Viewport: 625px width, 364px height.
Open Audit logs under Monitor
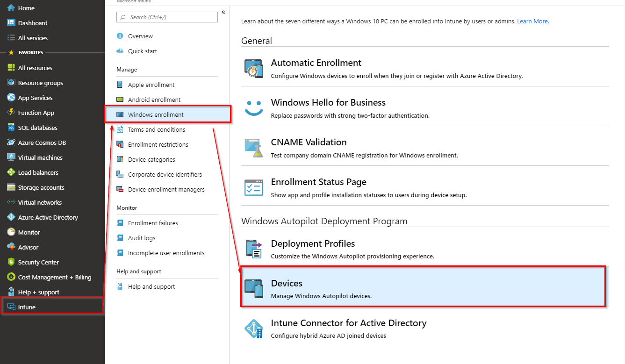coord(142,238)
